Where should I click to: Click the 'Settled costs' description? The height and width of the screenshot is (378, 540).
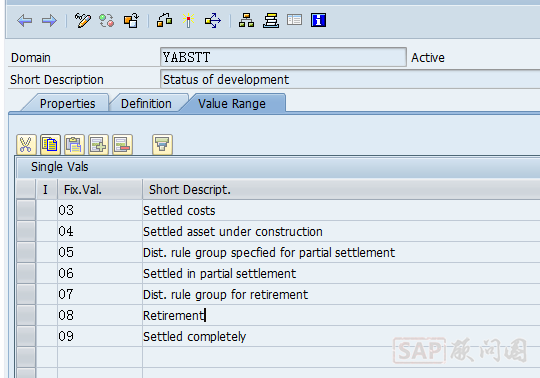click(x=179, y=211)
